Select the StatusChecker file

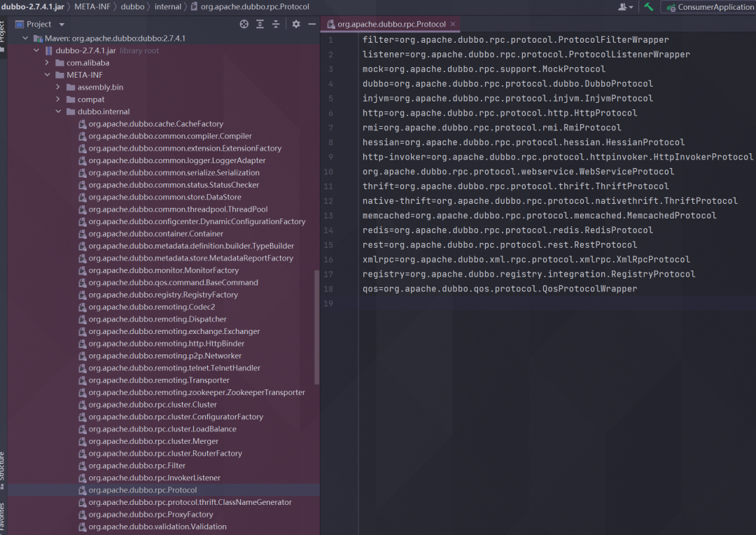(168, 185)
